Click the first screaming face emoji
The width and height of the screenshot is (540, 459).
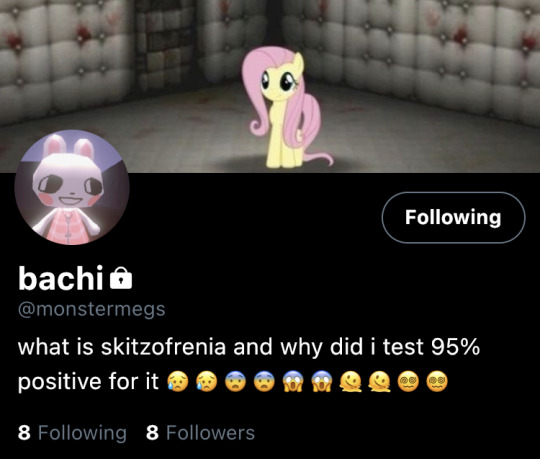(293, 382)
